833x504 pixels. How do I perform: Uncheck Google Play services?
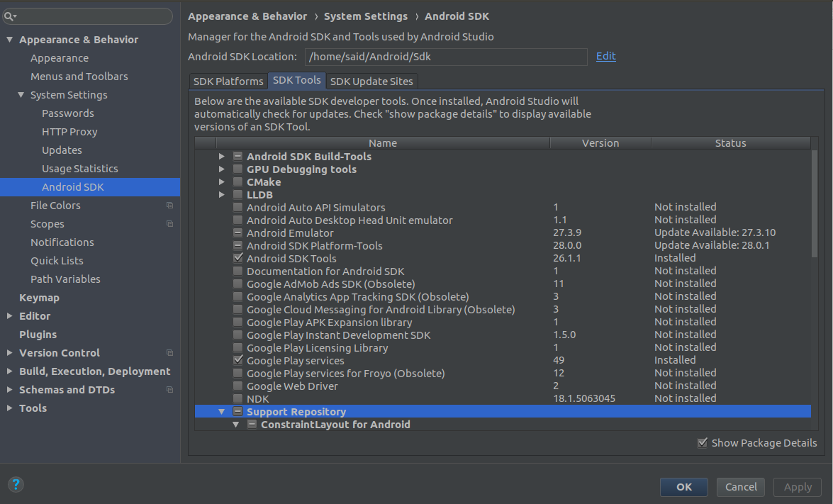coord(238,361)
